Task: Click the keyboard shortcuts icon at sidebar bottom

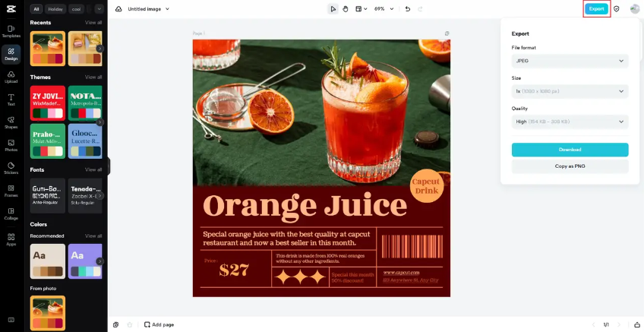Action: pos(11,320)
